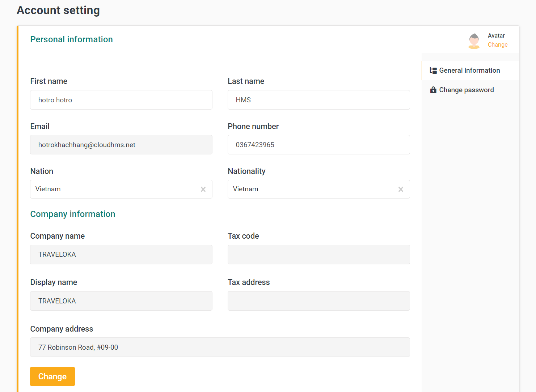
Task: Clear the Nation field selection
Action: [203, 189]
